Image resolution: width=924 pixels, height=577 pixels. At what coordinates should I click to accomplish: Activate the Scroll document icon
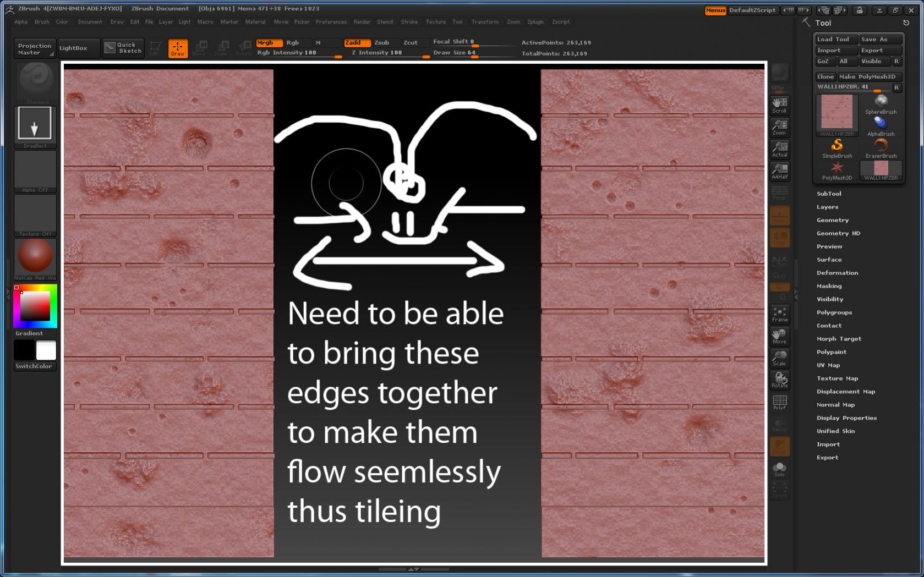(779, 103)
